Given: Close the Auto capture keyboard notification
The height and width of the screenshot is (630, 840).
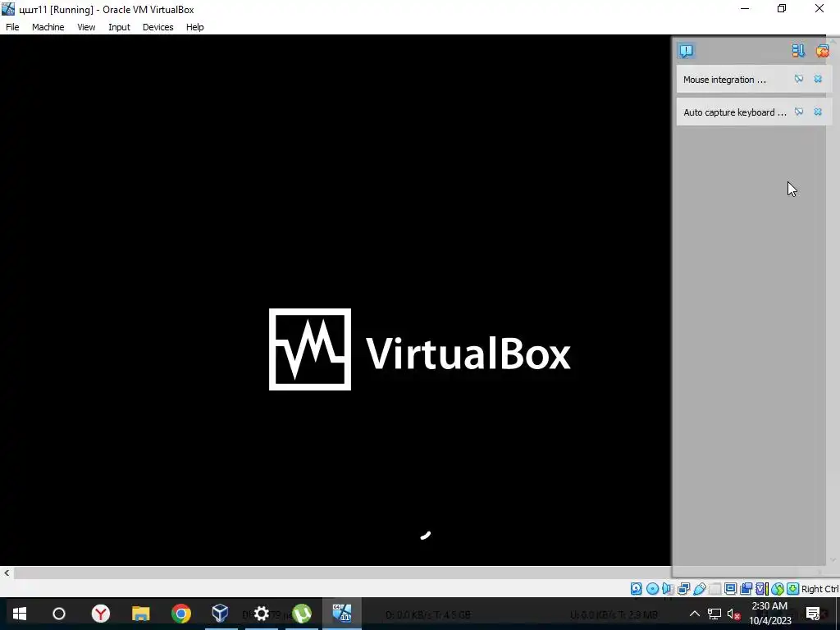Looking at the screenshot, I should pos(818,112).
